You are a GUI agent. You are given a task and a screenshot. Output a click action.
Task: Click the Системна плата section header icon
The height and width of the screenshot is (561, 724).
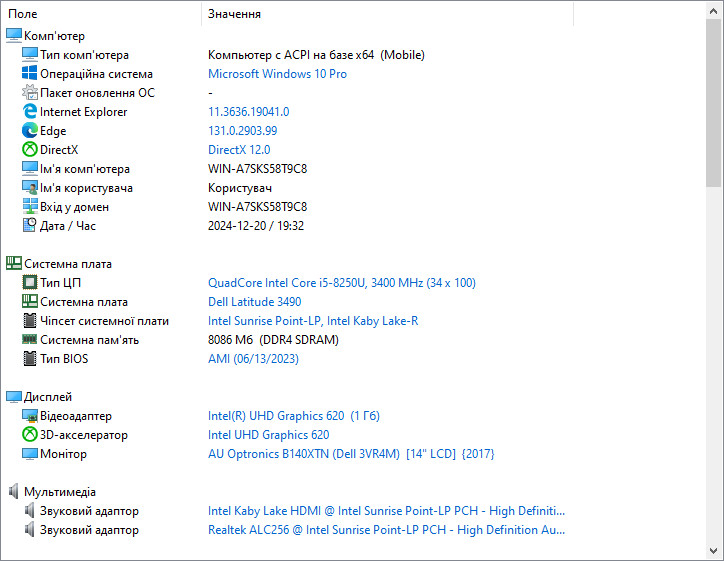pyautogui.click(x=13, y=264)
